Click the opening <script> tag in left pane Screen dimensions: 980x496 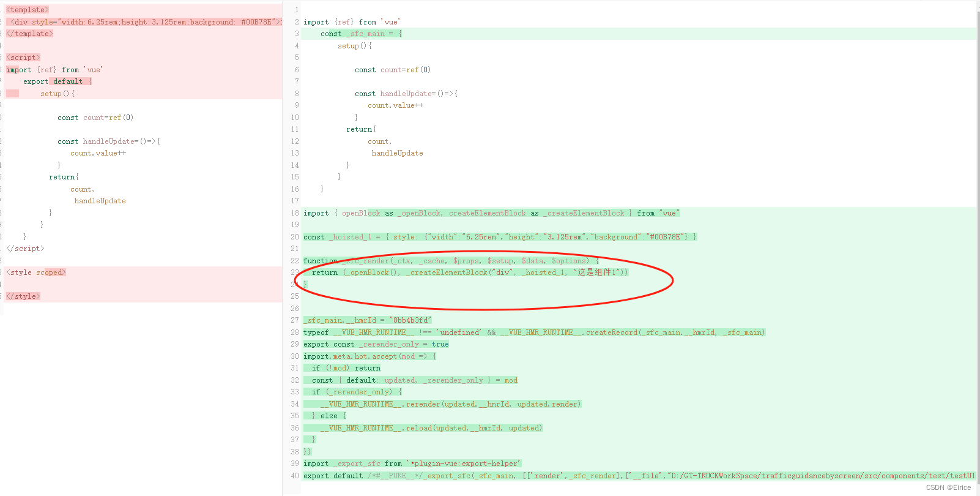23,58
